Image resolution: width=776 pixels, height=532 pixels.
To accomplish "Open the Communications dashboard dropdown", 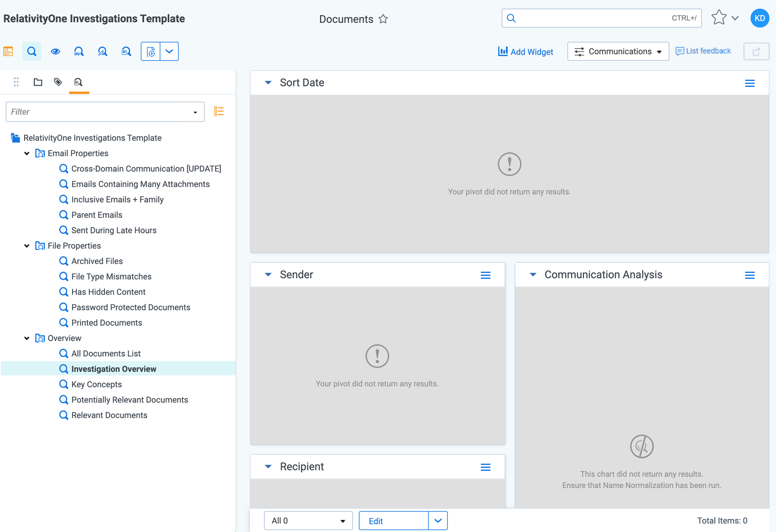I will 618,52.
